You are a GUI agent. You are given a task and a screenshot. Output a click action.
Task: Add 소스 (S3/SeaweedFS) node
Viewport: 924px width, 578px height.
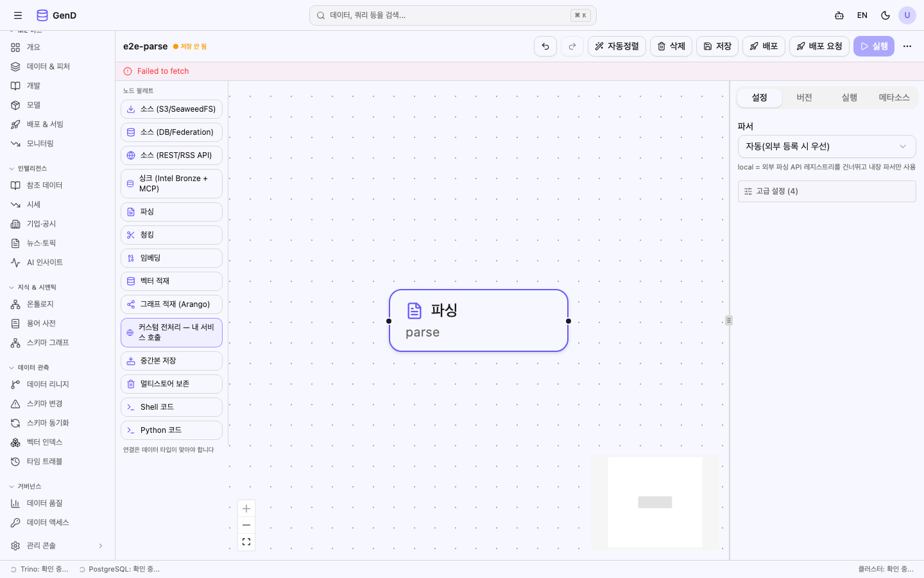(x=171, y=109)
